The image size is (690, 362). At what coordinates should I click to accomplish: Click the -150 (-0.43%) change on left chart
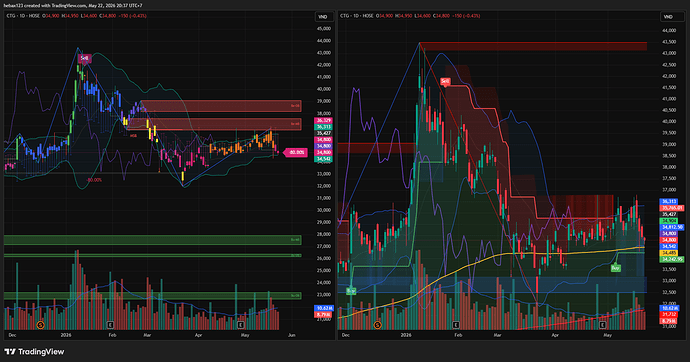point(131,16)
